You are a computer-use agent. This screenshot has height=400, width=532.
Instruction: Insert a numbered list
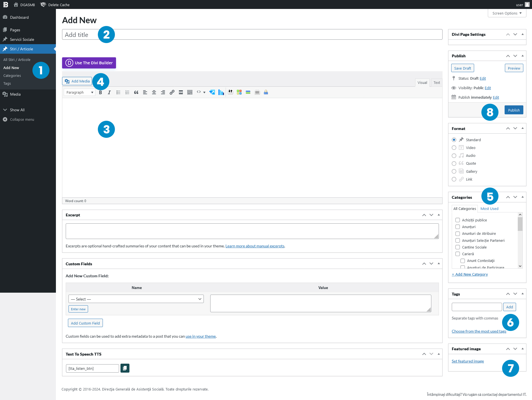(x=127, y=92)
